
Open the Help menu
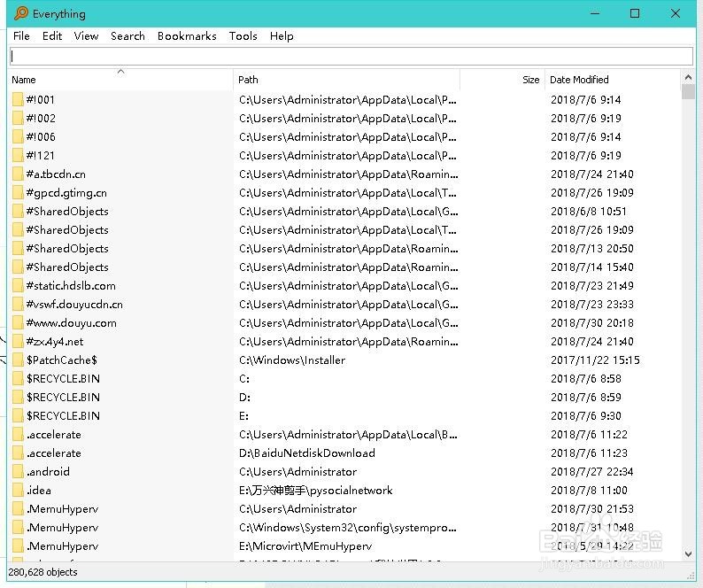282,36
